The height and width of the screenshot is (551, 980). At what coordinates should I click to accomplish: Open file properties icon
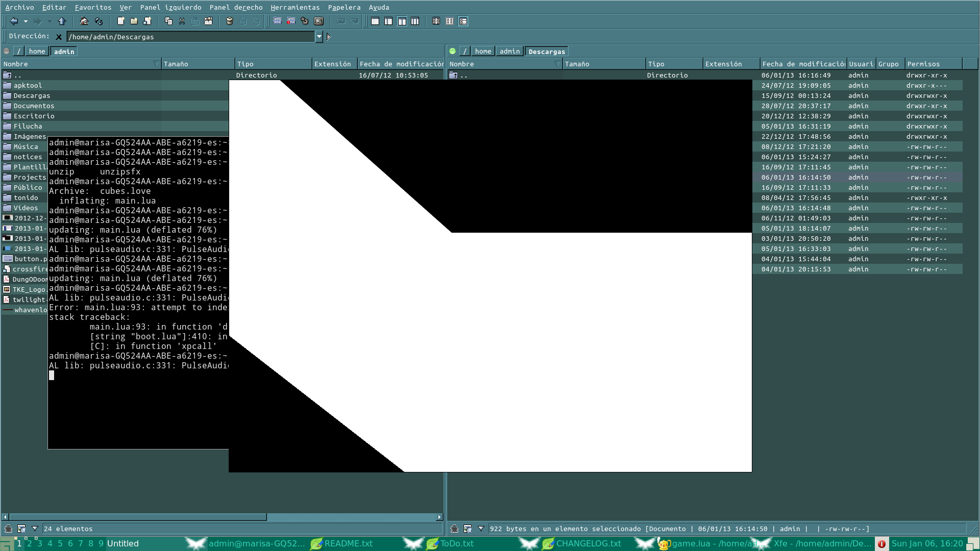pos(208,21)
